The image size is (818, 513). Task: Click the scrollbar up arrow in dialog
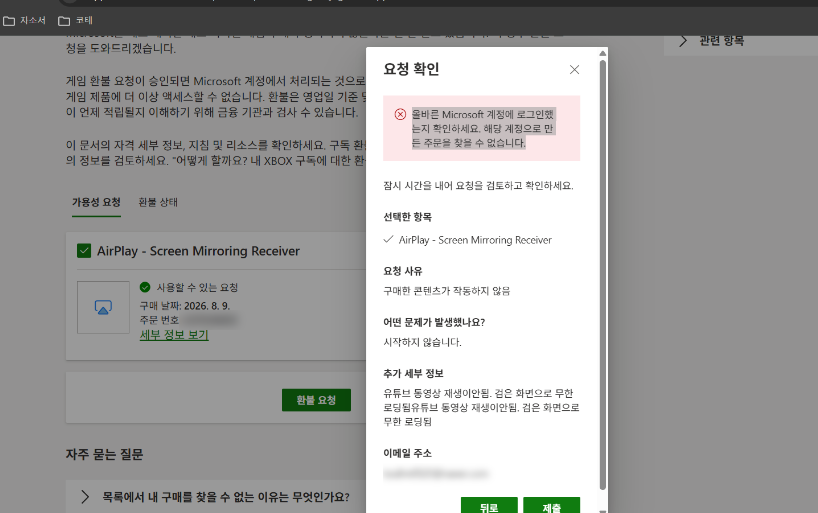tap(603, 53)
